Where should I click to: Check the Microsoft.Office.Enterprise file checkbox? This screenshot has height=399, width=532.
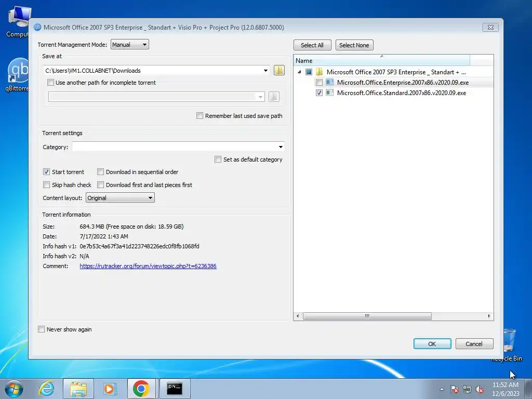pos(319,83)
